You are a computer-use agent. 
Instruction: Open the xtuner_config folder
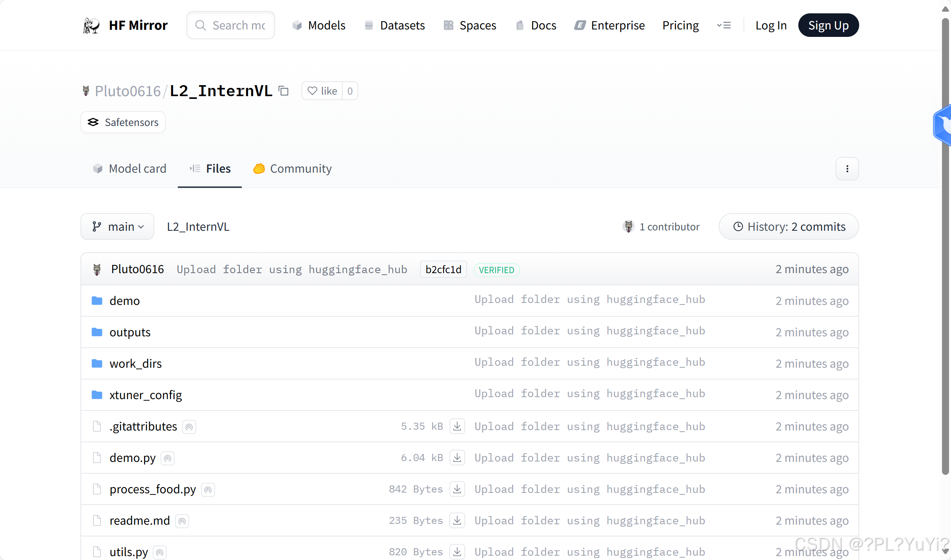click(145, 395)
